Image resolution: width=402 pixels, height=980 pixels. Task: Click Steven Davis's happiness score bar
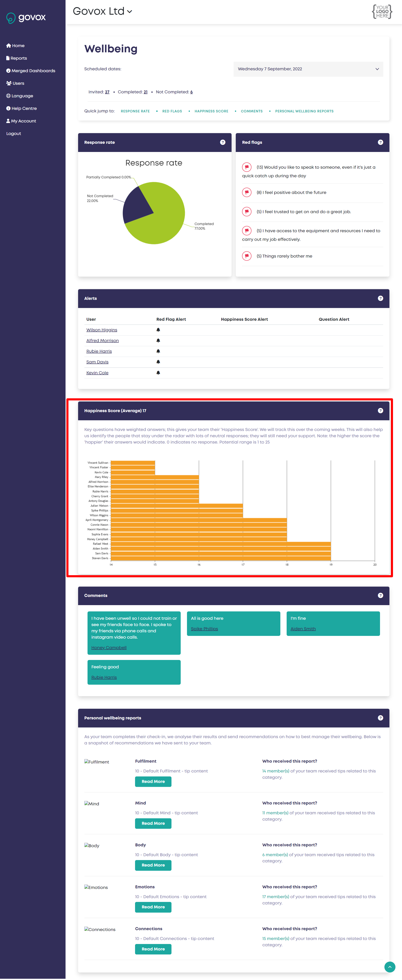pos(221,558)
